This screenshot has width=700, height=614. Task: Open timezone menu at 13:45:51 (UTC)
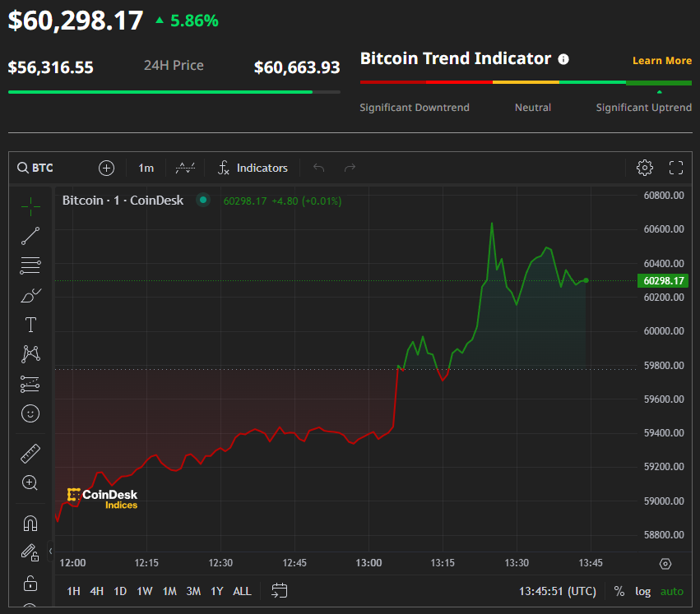tap(557, 591)
